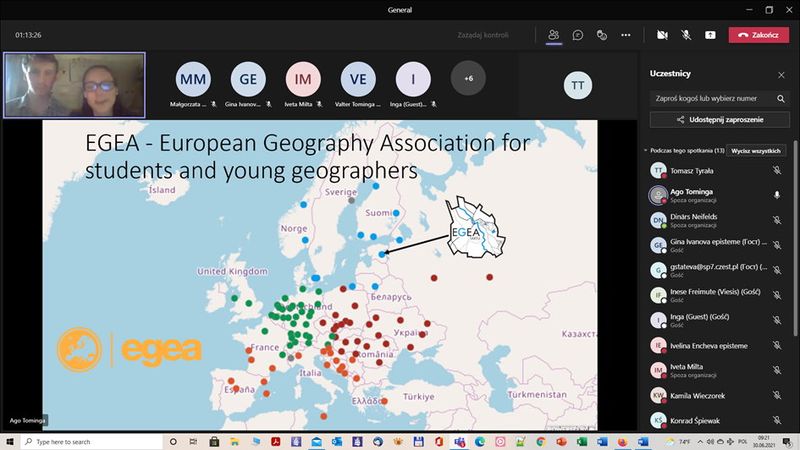
Task: Select participant Ago Tominga in the list
Action: [717, 195]
